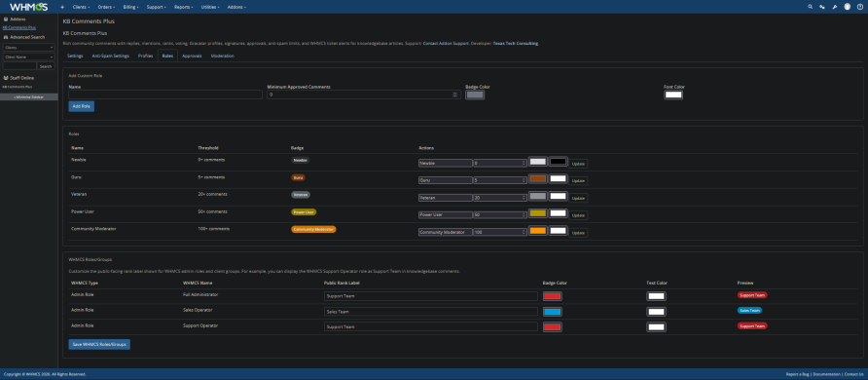Switch to the Profiles tab
The height and width of the screenshot is (380, 868).
coord(146,56)
